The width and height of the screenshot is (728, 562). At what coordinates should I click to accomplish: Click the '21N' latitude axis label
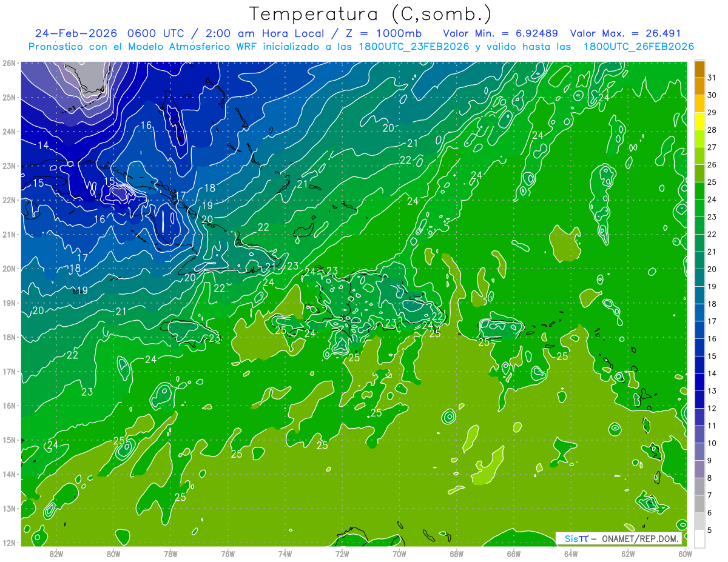pos(9,235)
